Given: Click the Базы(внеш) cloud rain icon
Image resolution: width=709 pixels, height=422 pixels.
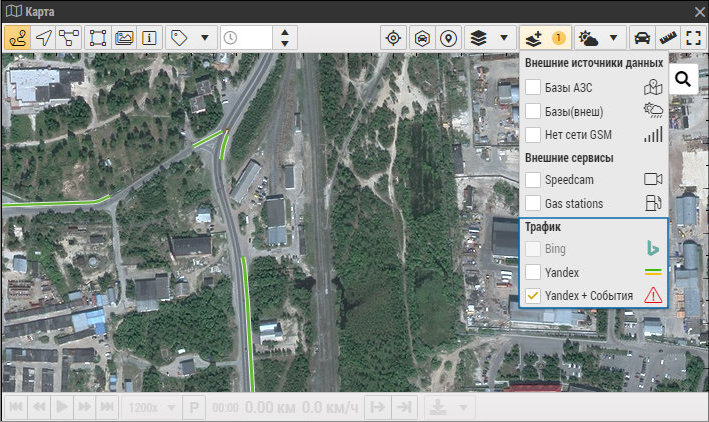Looking at the screenshot, I should click(x=653, y=110).
